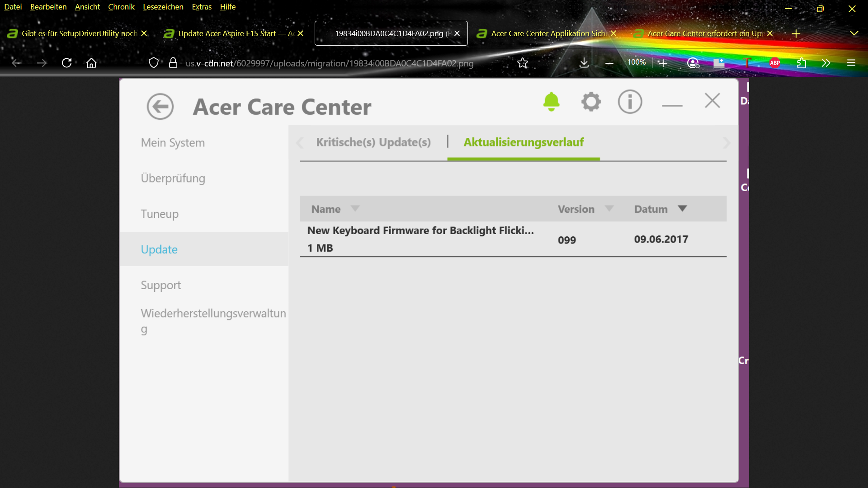Select the Aktualisierungsverlauf tab

524,142
